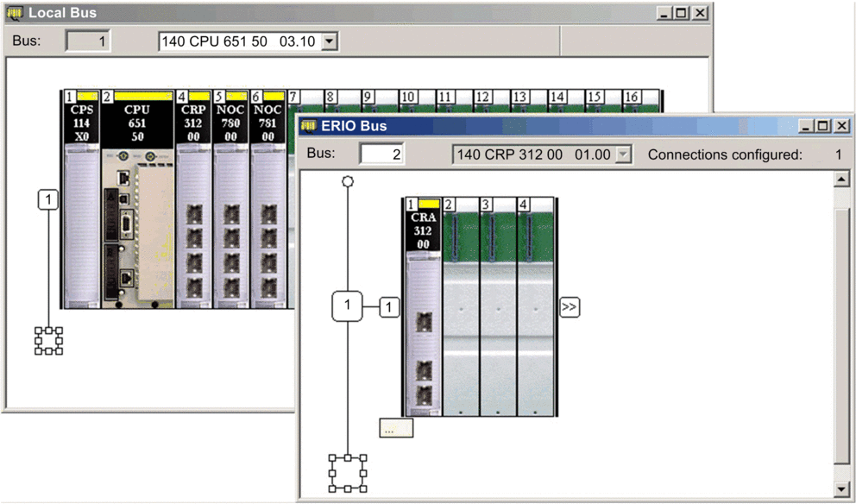The width and height of the screenshot is (856, 504).
Task: Click the ERIO Bus scrollbar down arrow
Action: 841,488
